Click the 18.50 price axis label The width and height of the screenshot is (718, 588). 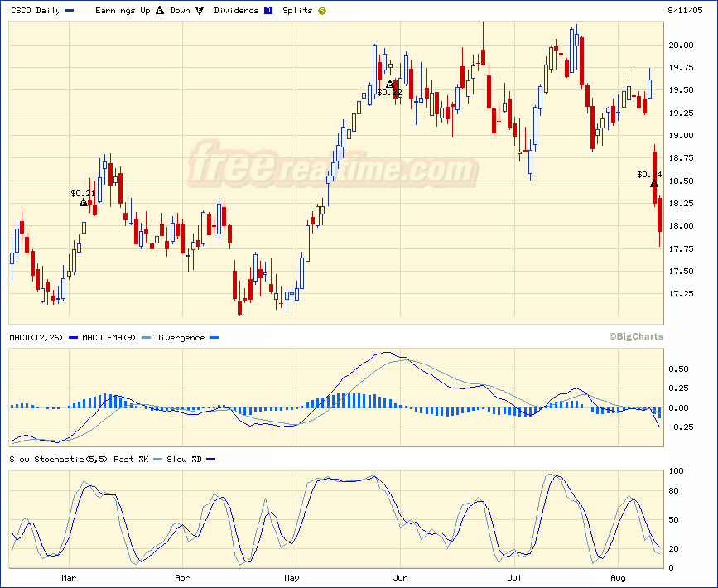[x=682, y=181]
